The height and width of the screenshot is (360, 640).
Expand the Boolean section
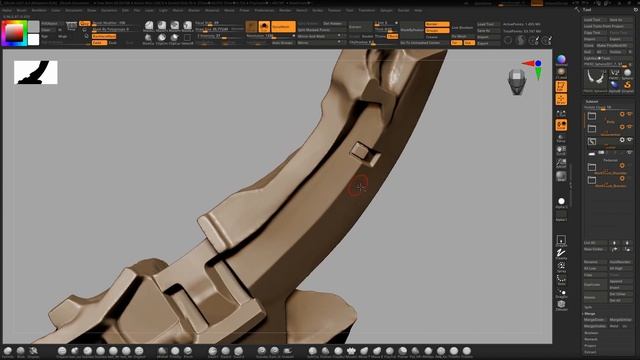pos(591,333)
